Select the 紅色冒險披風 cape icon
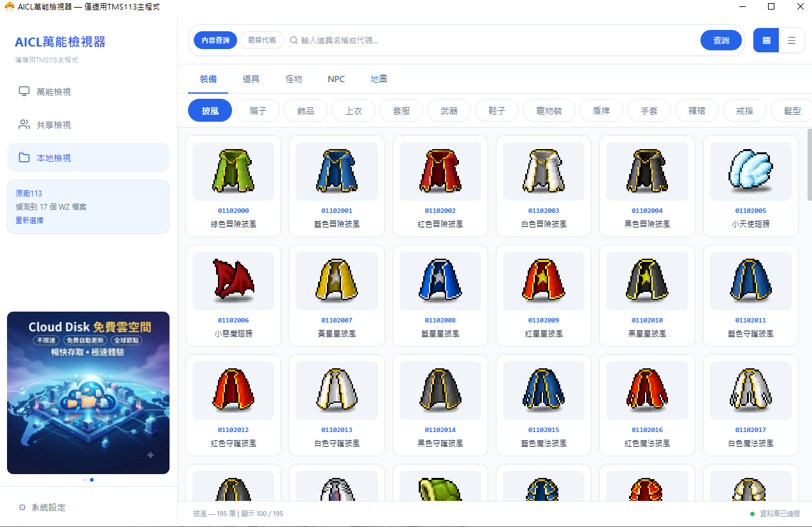The height and width of the screenshot is (527, 812). tap(440, 171)
